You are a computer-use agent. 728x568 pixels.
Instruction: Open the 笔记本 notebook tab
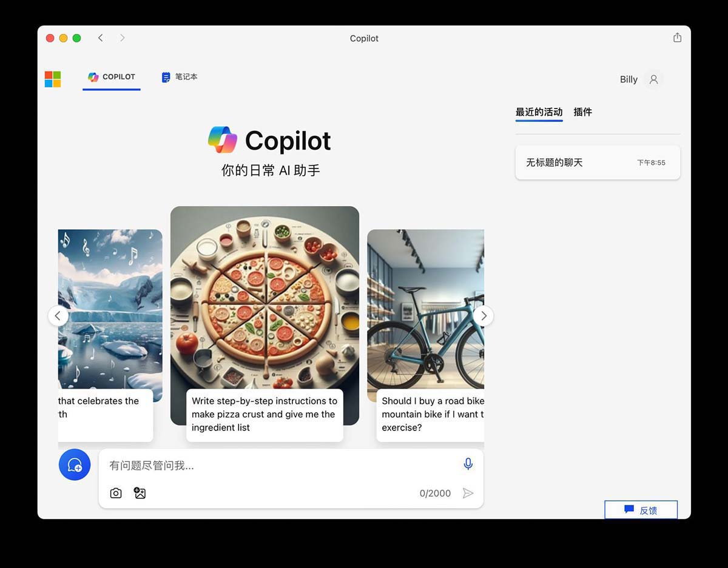tap(180, 77)
